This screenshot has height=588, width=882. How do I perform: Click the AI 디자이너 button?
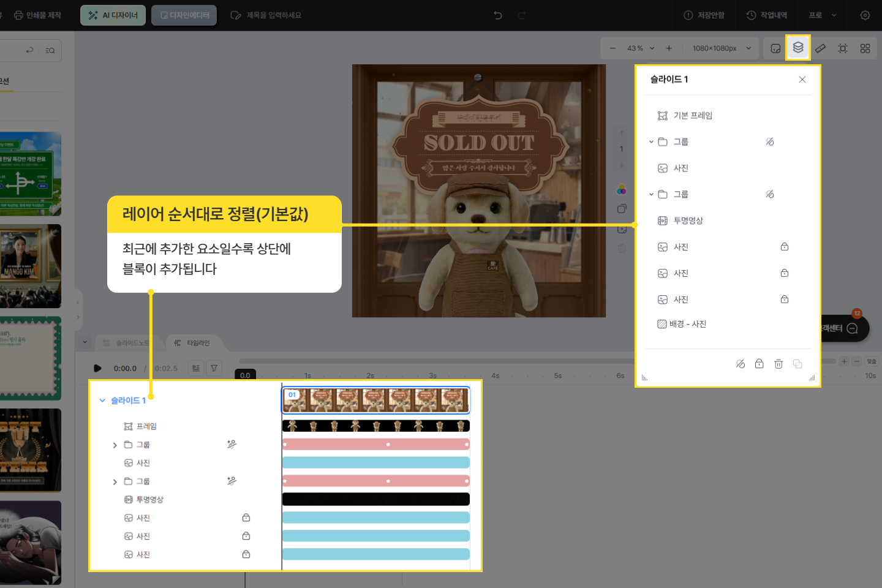point(113,15)
